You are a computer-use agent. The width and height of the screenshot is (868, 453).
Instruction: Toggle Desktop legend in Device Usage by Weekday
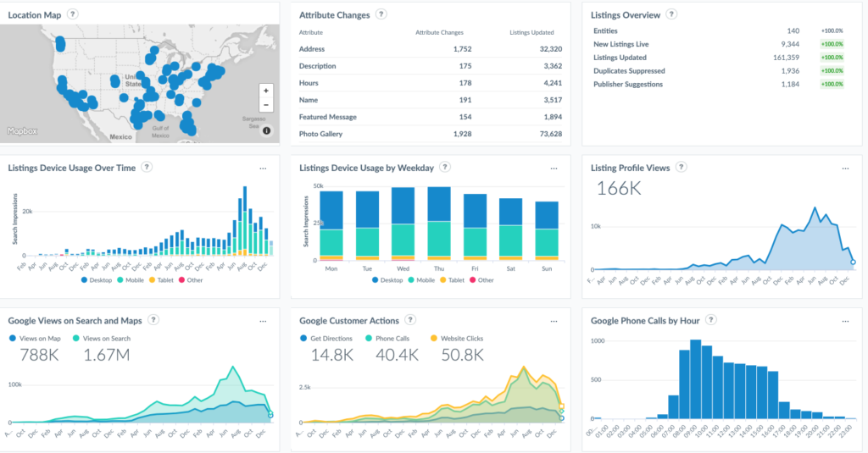click(387, 280)
